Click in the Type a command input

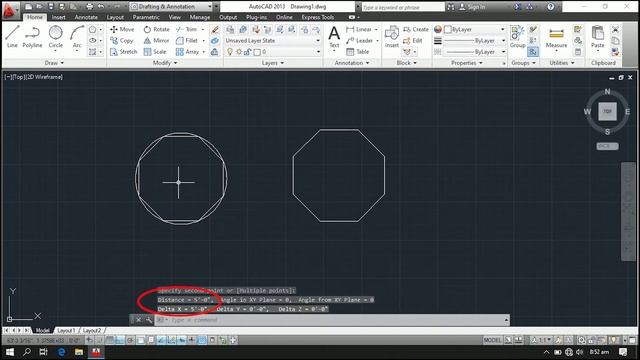pos(329,320)
